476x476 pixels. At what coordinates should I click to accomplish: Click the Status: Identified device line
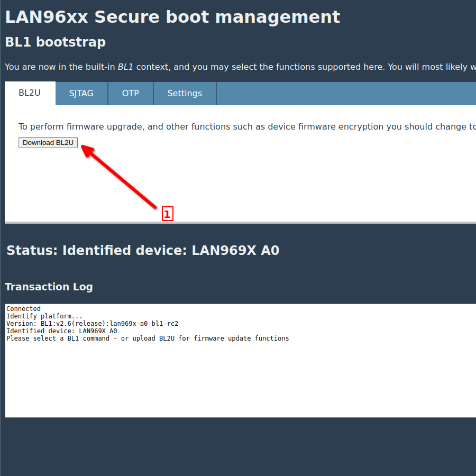click(143, 250)
